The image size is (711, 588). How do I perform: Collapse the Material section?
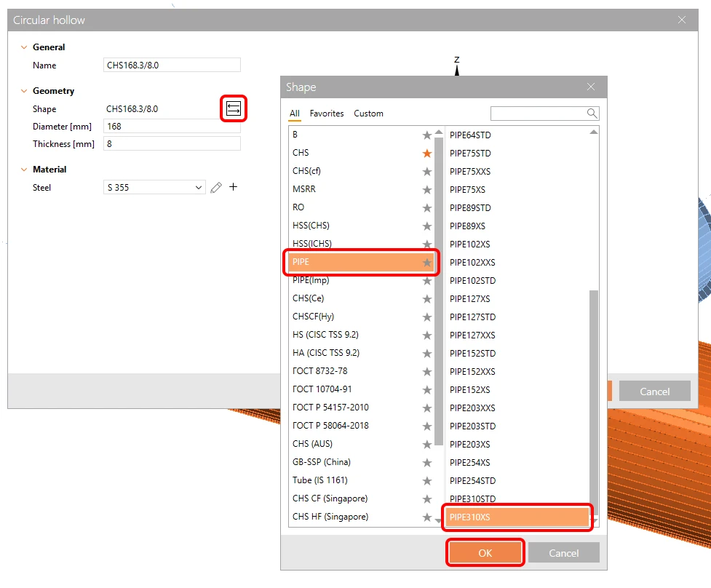24,170
